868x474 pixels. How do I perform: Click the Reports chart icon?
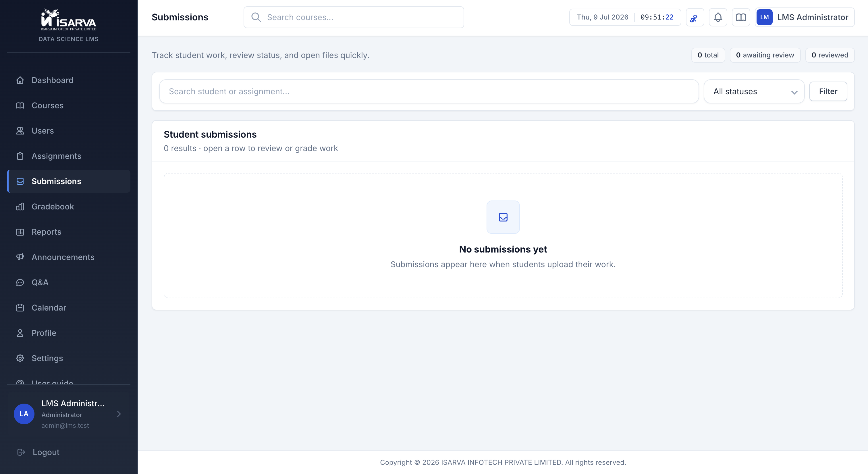coord(20,232)
